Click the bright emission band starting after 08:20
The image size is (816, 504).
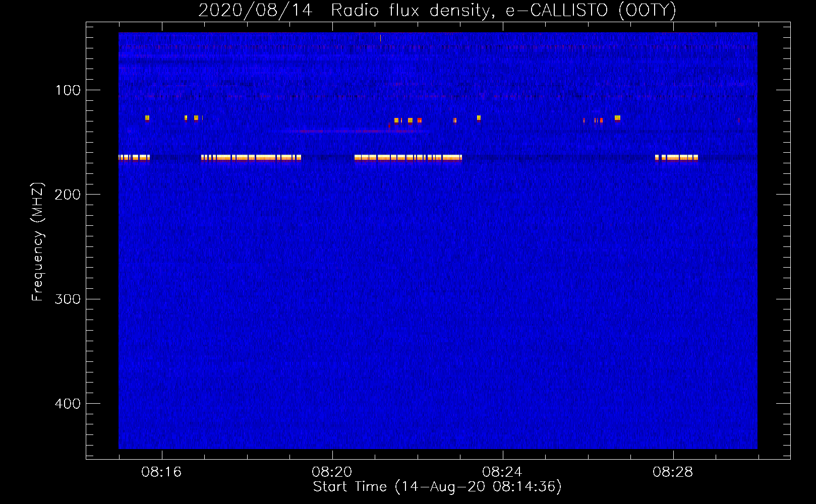[408, 158]
